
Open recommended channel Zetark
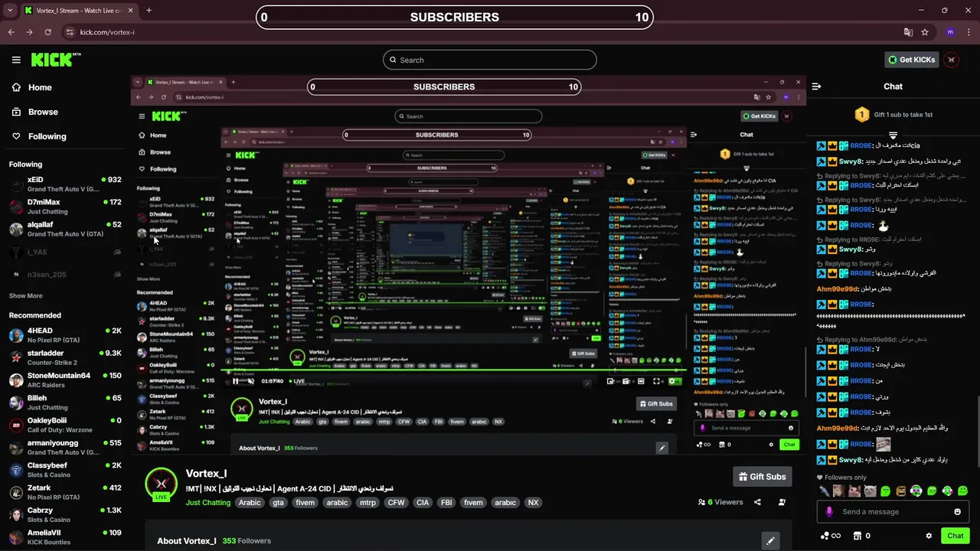(x=65, y=492)
